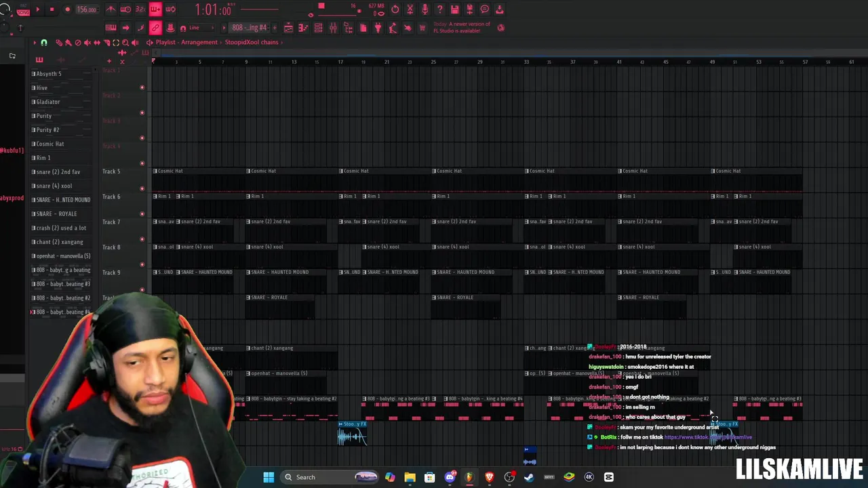
Task: Switch to Song mode toggle
Action: coord(23,12)
